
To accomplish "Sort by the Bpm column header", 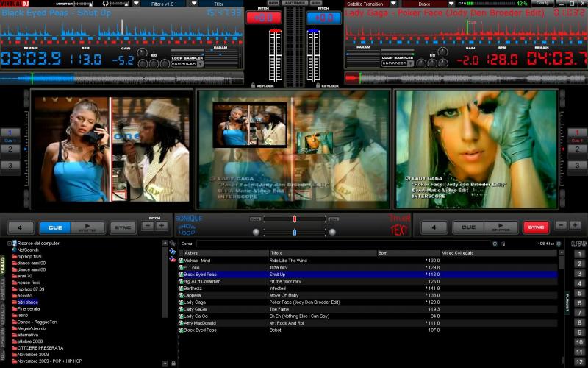I will click(409, 253).
